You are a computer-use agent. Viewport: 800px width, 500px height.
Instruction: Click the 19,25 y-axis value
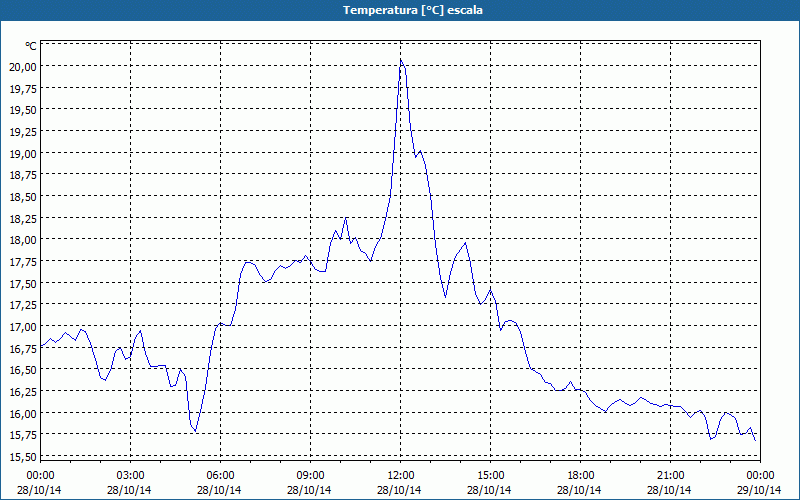(x=23, y=131)
